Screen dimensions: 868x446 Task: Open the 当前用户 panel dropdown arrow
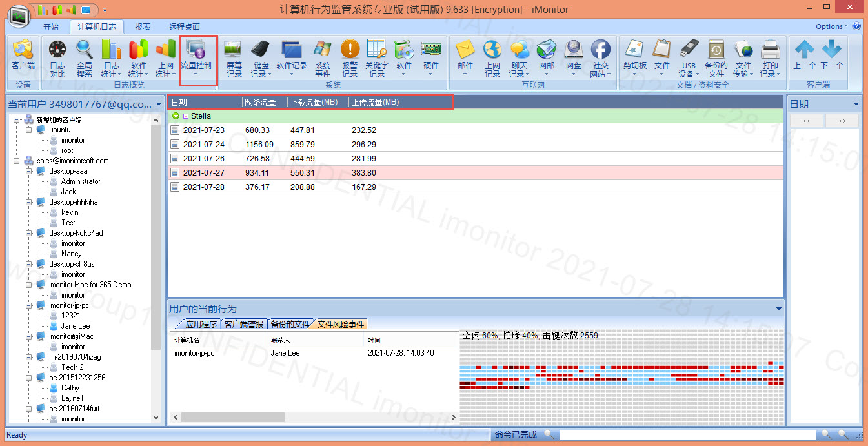point(159,105)
